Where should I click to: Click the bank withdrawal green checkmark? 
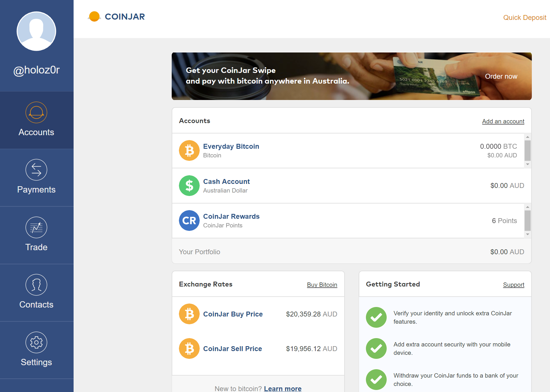[x=376, y=380]
